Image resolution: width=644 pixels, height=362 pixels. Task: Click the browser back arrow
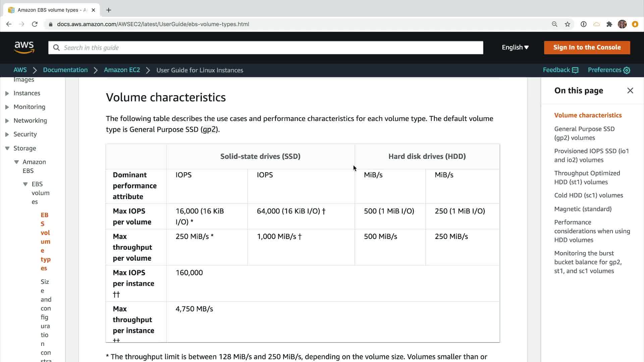pyautogui.click(x=9, y=24)
